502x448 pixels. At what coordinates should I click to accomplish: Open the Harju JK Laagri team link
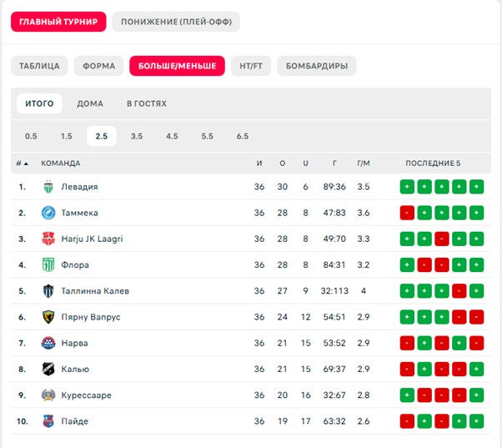point(93,239)
